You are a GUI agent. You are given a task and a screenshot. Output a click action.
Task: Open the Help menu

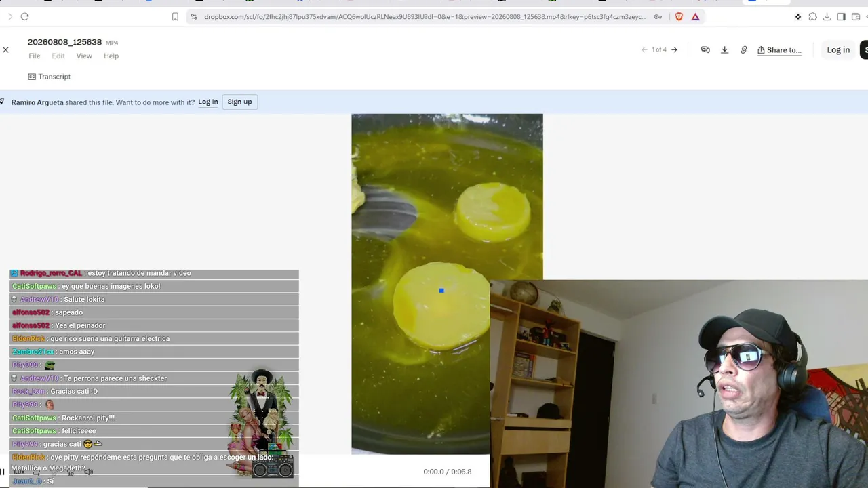tap(111, 56)
